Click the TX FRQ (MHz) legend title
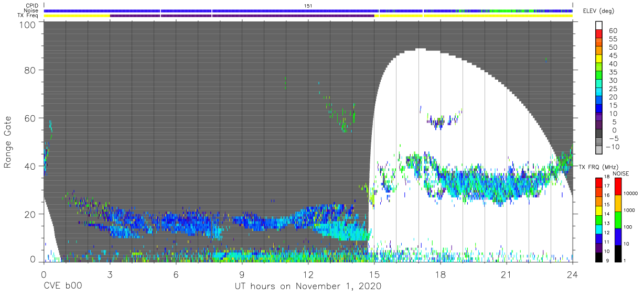The height and width of the screenshot is (297, 644). [597, 167]
